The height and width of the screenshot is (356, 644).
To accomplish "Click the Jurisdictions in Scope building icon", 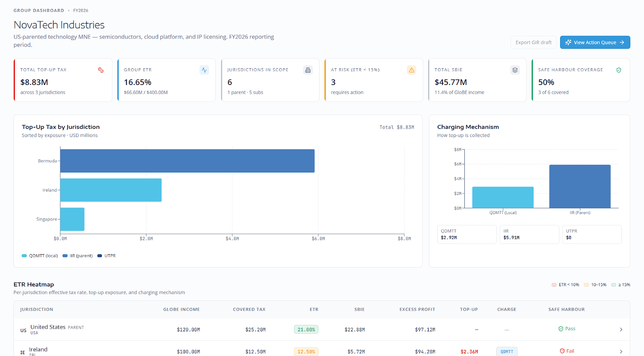I will (308, 70).
